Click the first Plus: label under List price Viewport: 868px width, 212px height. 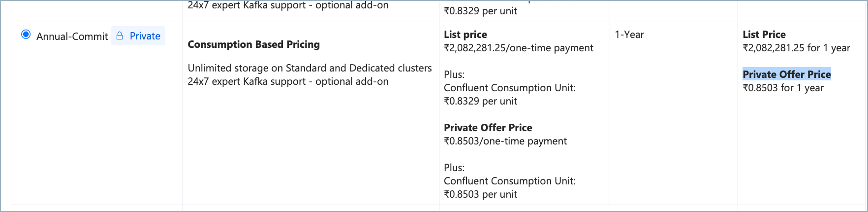(454, 74)
